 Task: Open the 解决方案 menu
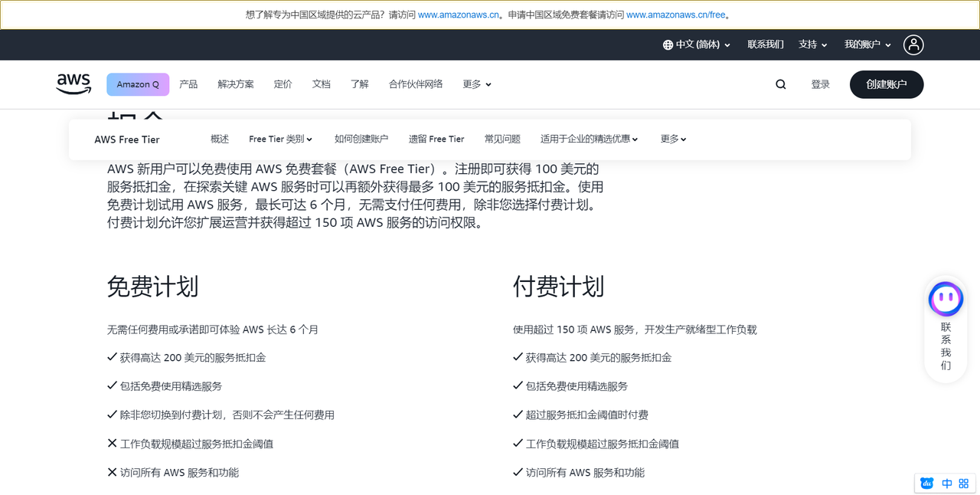point(236,84)
